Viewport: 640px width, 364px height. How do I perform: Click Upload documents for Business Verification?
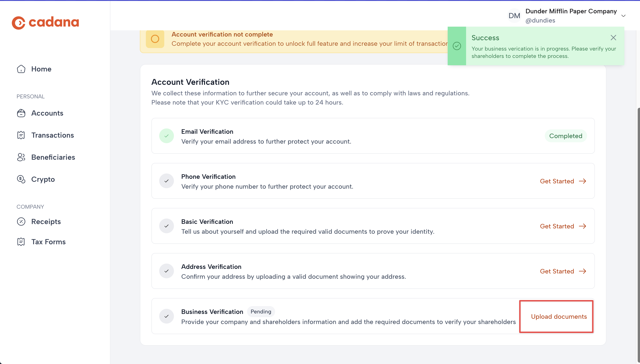pos(559,316)
